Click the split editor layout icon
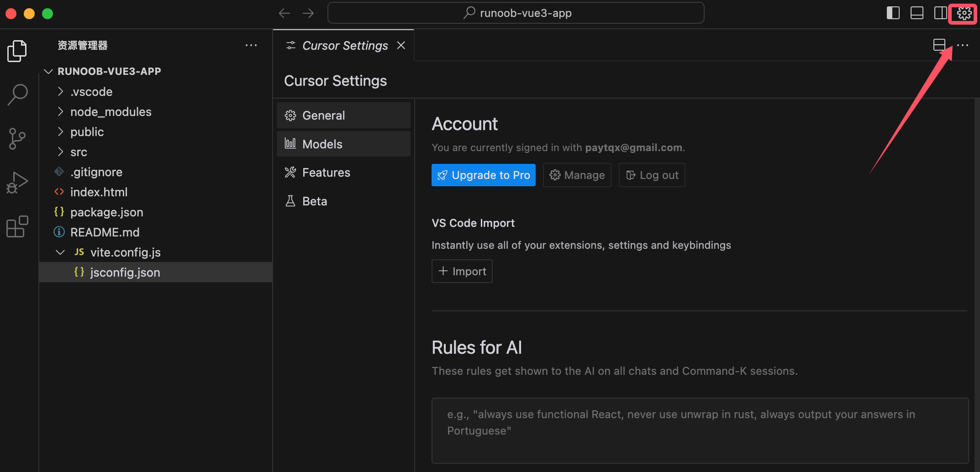This screenshot has width=980, height=472. (939, 45)
